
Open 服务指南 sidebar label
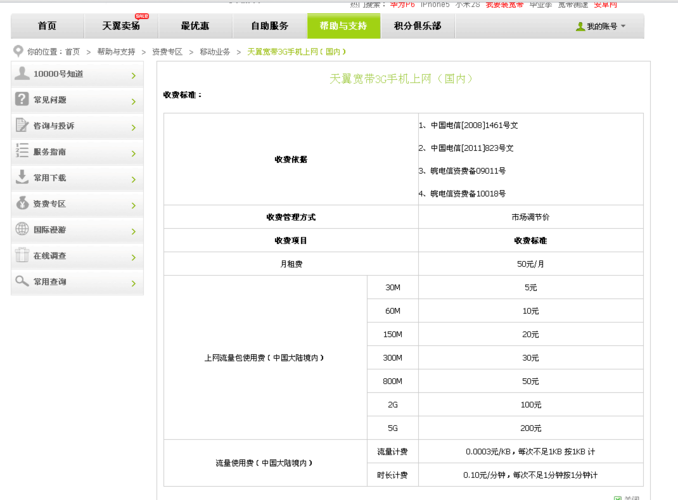tap(50, 152)
